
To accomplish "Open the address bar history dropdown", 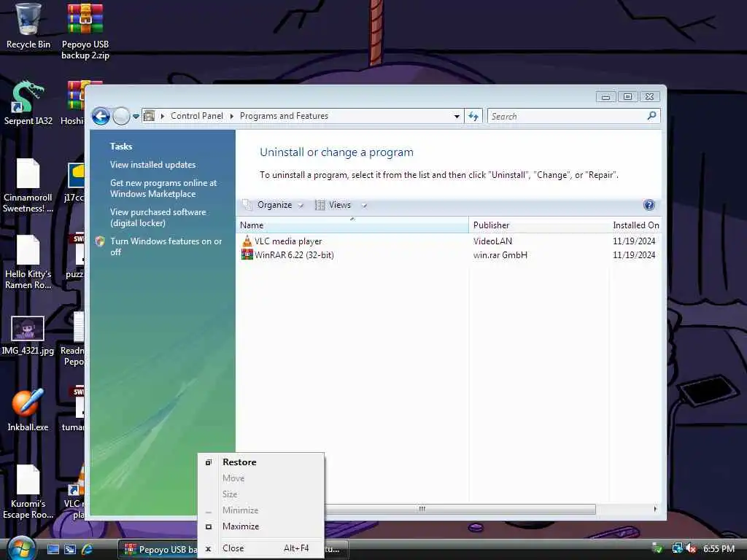I will 457,116.
